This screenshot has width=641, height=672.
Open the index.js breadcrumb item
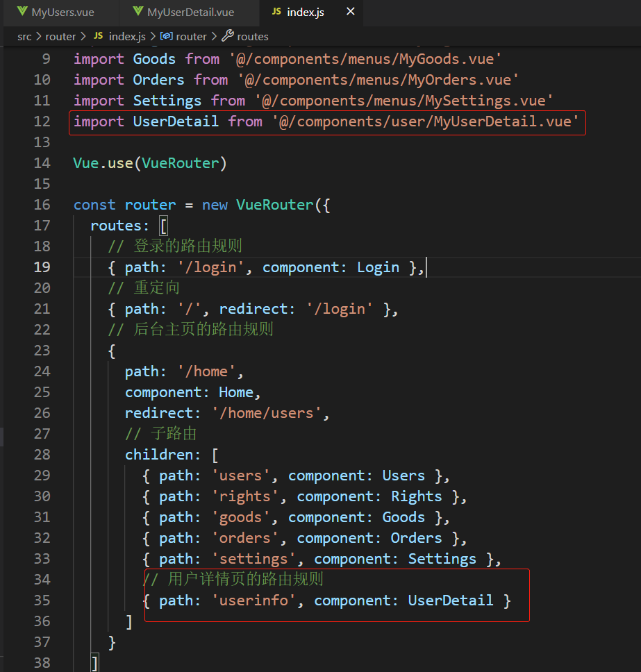pos(127,37)
